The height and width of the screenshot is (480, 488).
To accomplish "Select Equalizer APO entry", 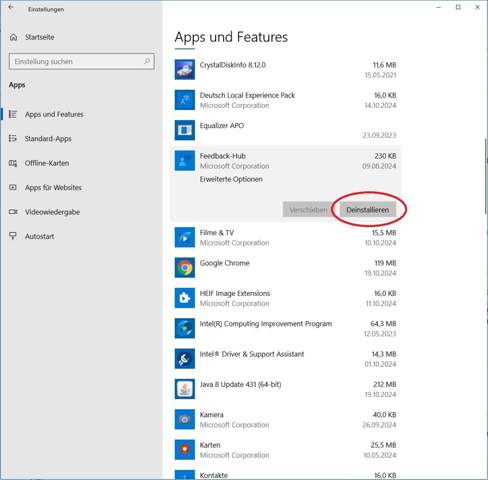I will (286, 130).
